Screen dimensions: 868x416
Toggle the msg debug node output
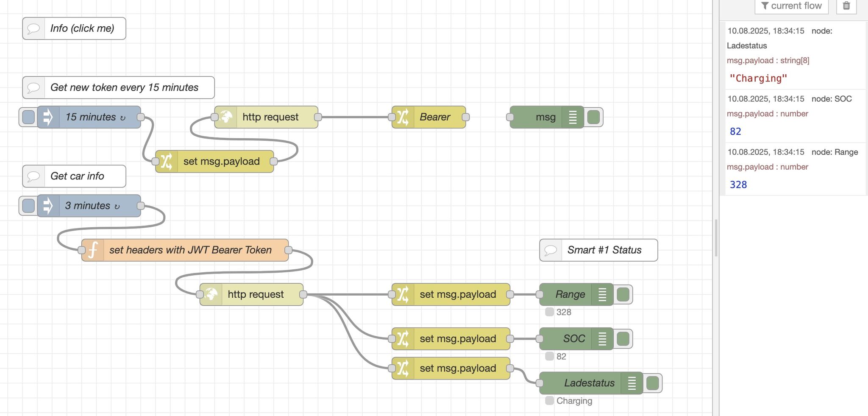pyautogui.click(x=593, y=117)
